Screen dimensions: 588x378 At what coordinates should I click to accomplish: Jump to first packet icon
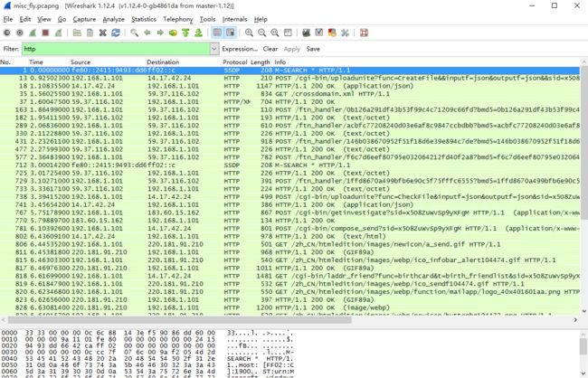pos(185,33)
